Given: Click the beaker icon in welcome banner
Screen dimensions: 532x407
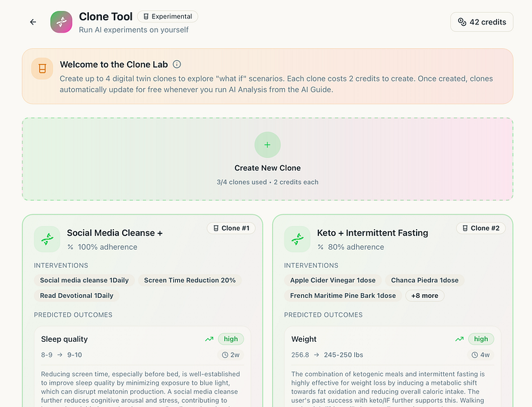Looking at the screenshot, I should point(42,69).
